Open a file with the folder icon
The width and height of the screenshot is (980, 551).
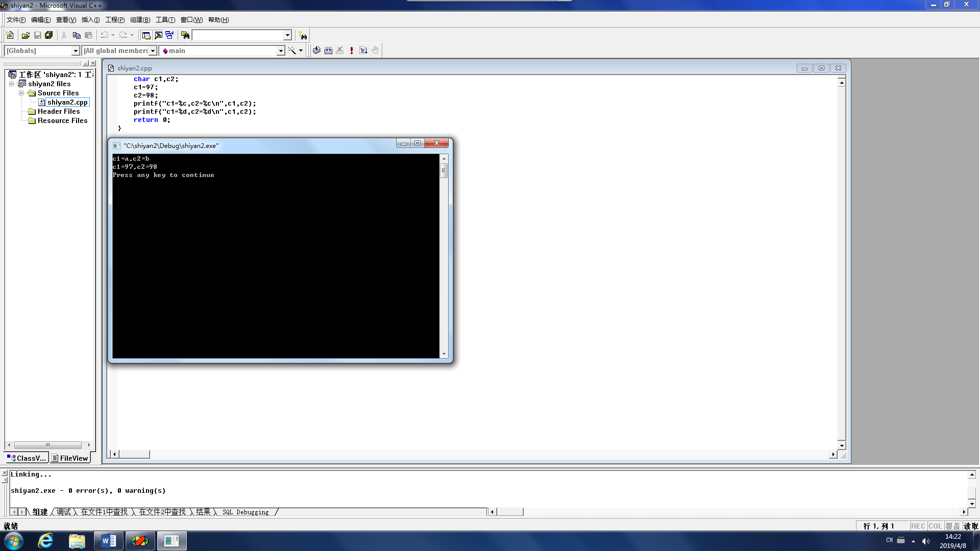click(x=26, y=35)
